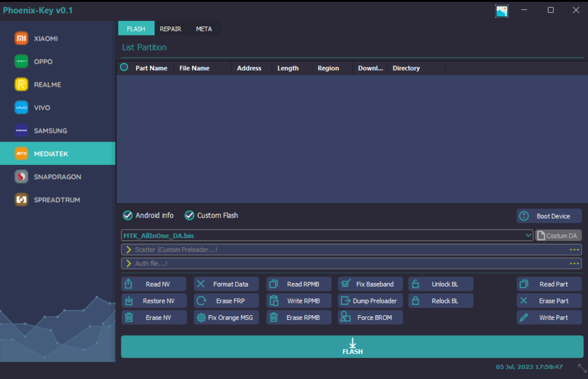Open the Oppo brand section

(21, 62)
